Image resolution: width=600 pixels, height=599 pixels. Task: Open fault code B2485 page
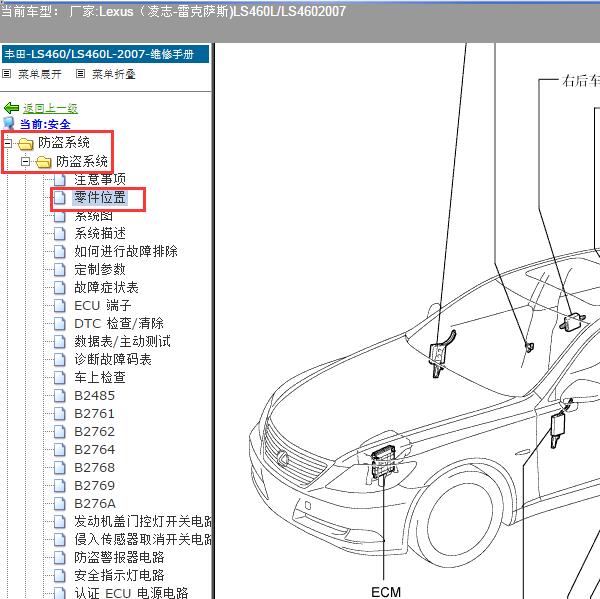coord(95,395)
